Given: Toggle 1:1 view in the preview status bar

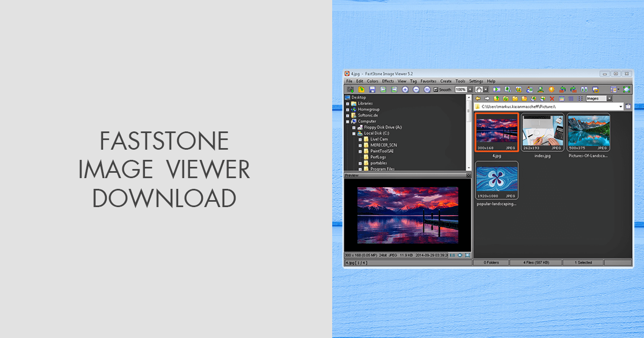Looking at the screenshot, I should 452,254.
